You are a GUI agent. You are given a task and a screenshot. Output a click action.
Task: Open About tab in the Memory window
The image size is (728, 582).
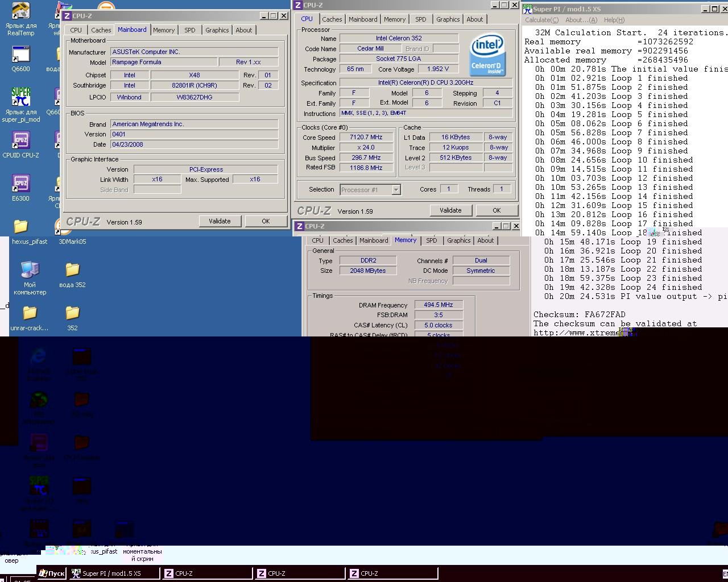[x=486, y=240]
